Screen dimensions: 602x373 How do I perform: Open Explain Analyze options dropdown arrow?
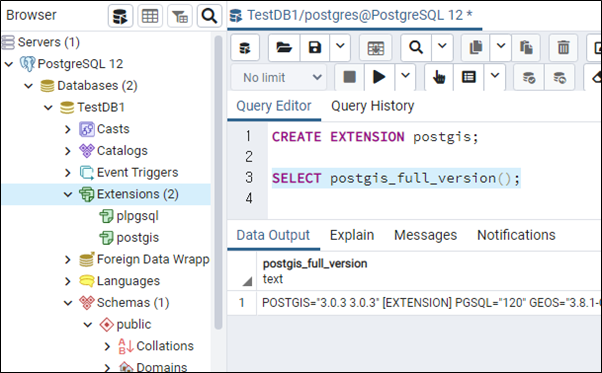[x=495, y=77]
